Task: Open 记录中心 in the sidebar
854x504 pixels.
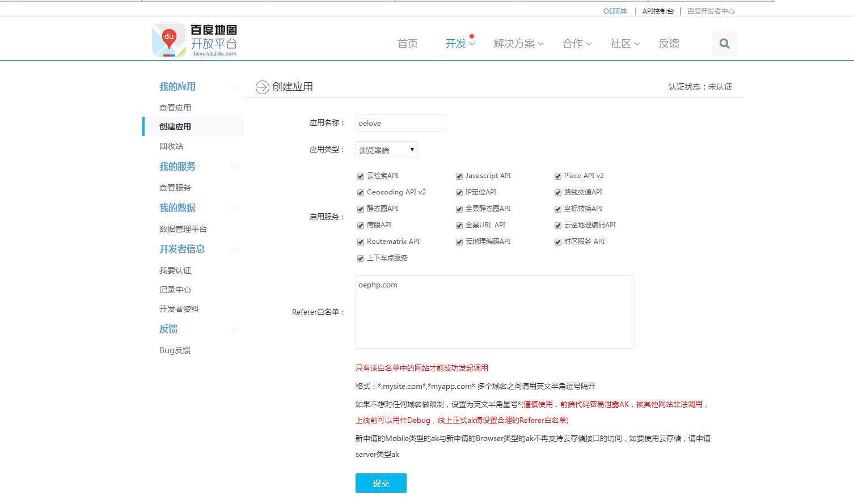Action: [175, 290]
